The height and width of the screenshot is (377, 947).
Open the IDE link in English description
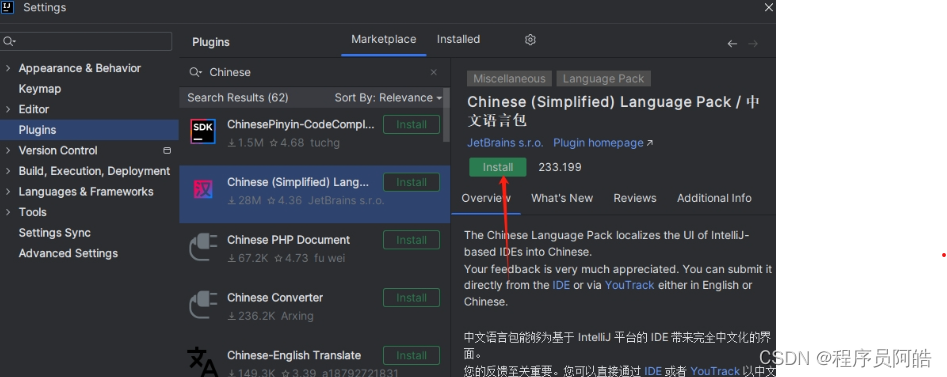(561, 285)
